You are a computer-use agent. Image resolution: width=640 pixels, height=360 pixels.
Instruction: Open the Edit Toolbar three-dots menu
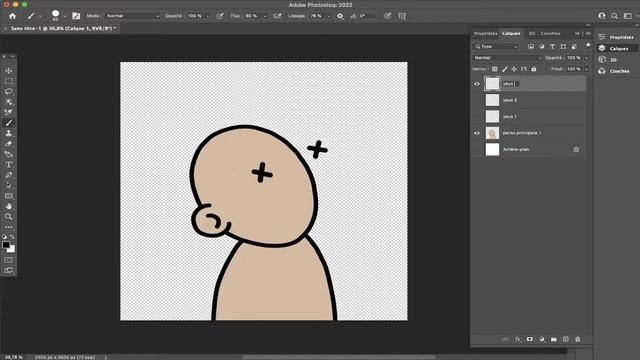pyautogui.click(x=9, y=227)
